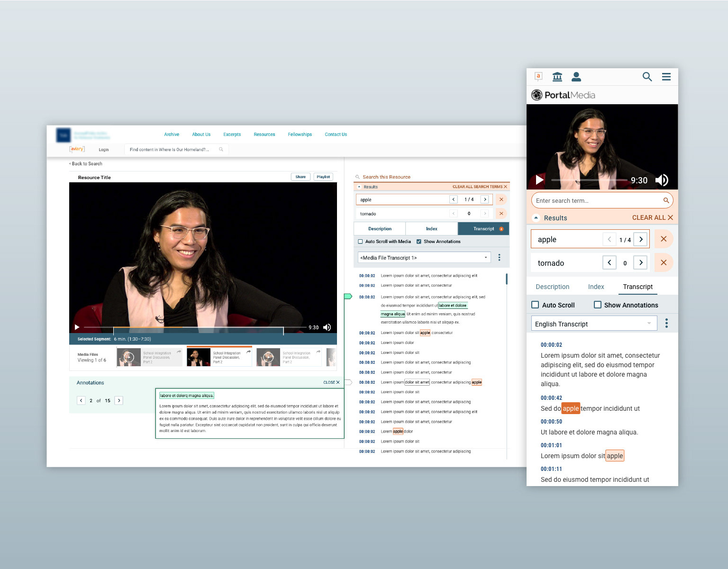Viewport: 728px width, 569px height.
Task: Enable Auto Scroll with Media checkbox
Action: point(360,242)
